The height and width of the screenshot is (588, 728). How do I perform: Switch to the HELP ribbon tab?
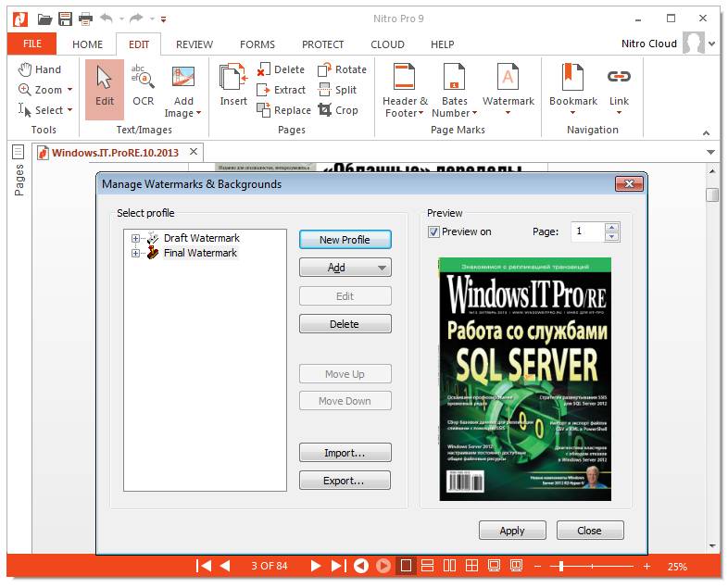pyautogui.click(x=442, y=44)
